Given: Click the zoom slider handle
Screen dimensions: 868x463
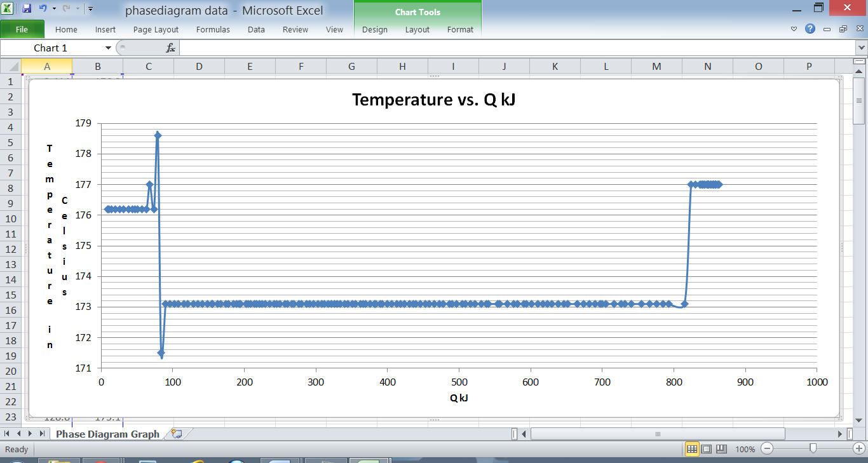Looking at the screenshot, I should pyautogui.click(x=813, y=449).
